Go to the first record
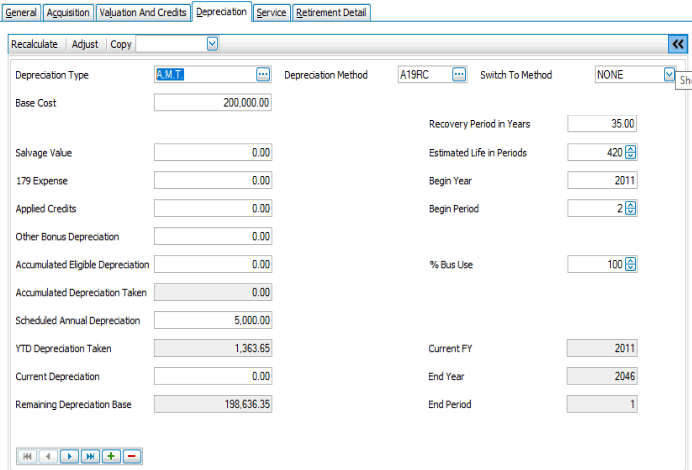Screen dimensions: 692x470 tap(27, 456)
